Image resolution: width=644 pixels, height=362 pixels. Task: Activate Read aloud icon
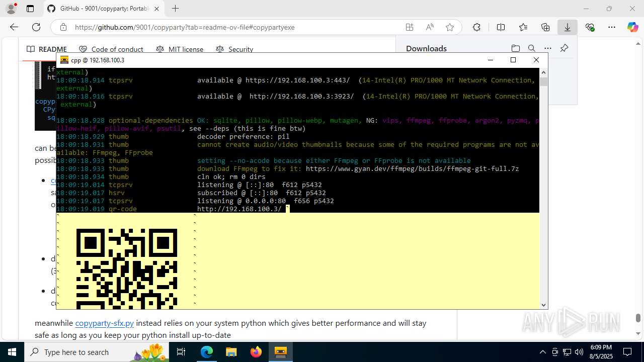[430, 27]
